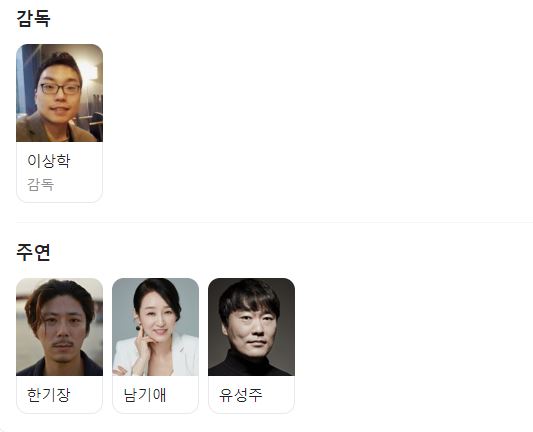View the photo of the man with a mustache
Screen dimensions: 533x432
(x=59, y=327)
